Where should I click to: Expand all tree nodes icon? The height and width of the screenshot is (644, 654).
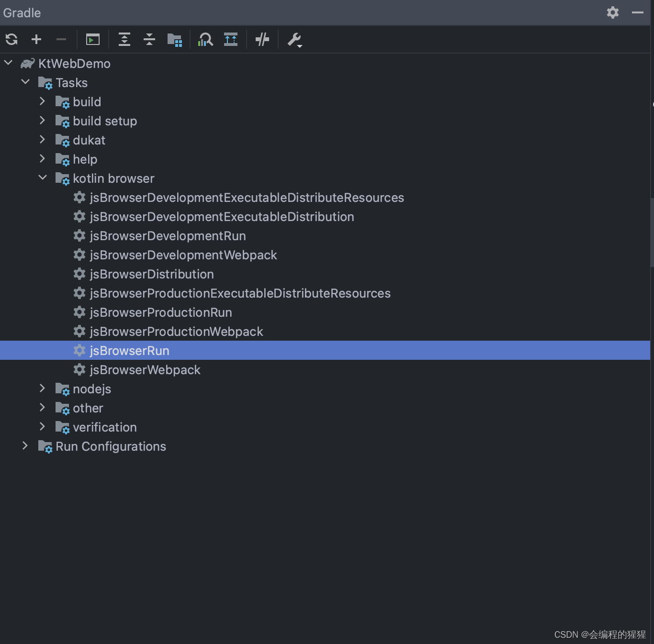click(124, 39)
